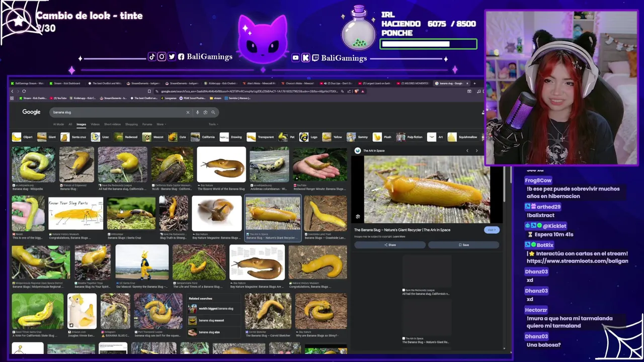Clear the banana slug search query
Image resolution: width=644 pixels, height=362 pixels.
point(188,112)
